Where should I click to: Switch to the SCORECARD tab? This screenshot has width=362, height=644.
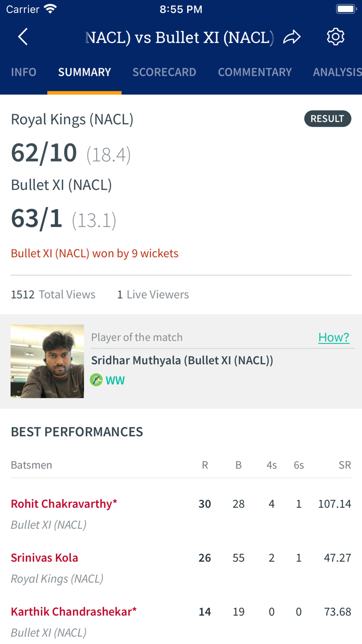(x=164, y=72)
